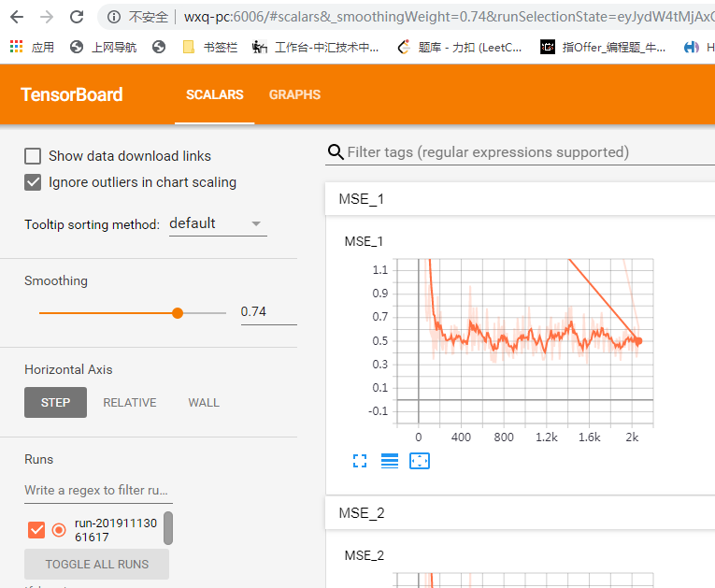
Task: Uncheck Ignore outliers in chart scaling
Action: (x=33, y=182)
